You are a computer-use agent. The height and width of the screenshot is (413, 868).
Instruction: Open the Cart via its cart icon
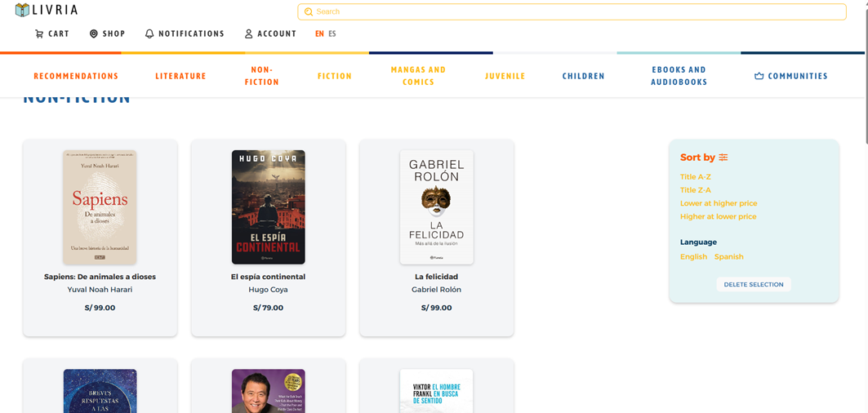(38, 33)
